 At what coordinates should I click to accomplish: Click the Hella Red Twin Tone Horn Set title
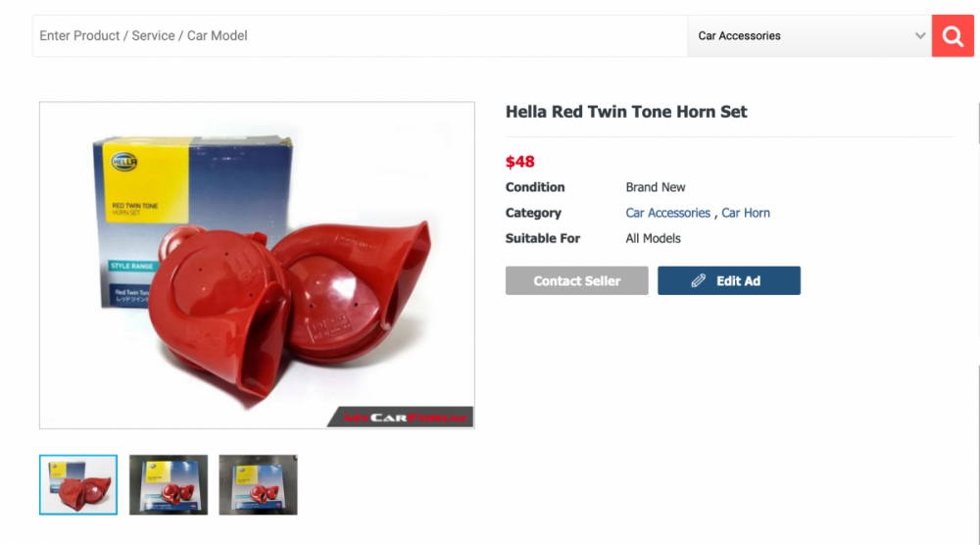tap(626, 112)
